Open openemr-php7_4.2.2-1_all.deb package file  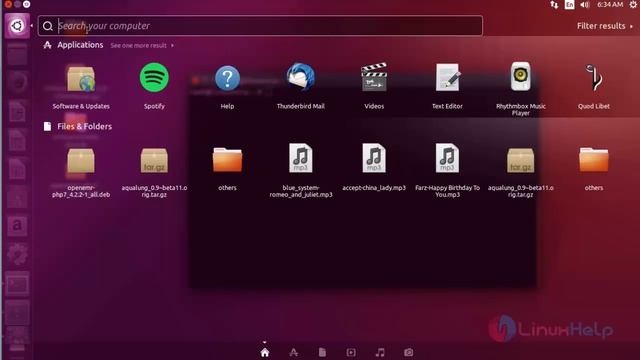(x=81, y=162)
